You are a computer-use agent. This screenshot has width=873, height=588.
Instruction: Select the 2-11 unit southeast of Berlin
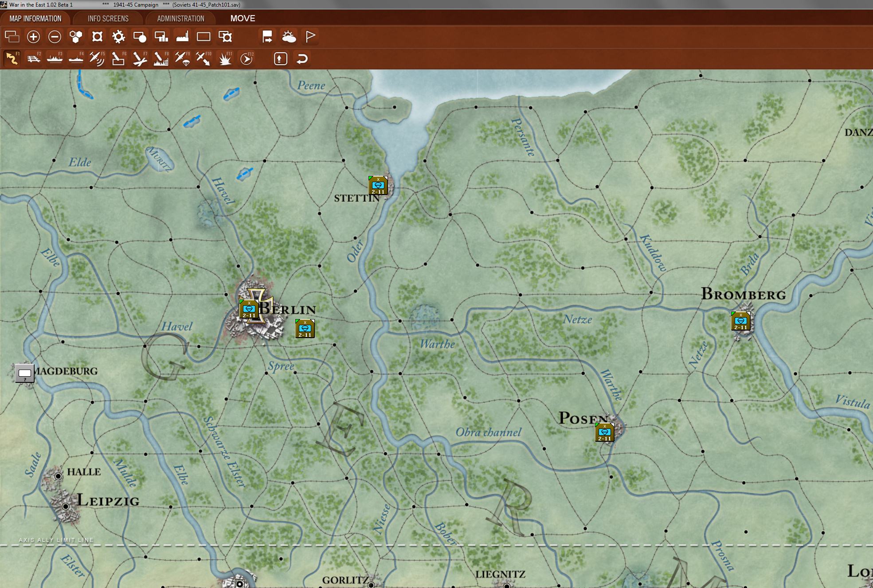[305, 328]
